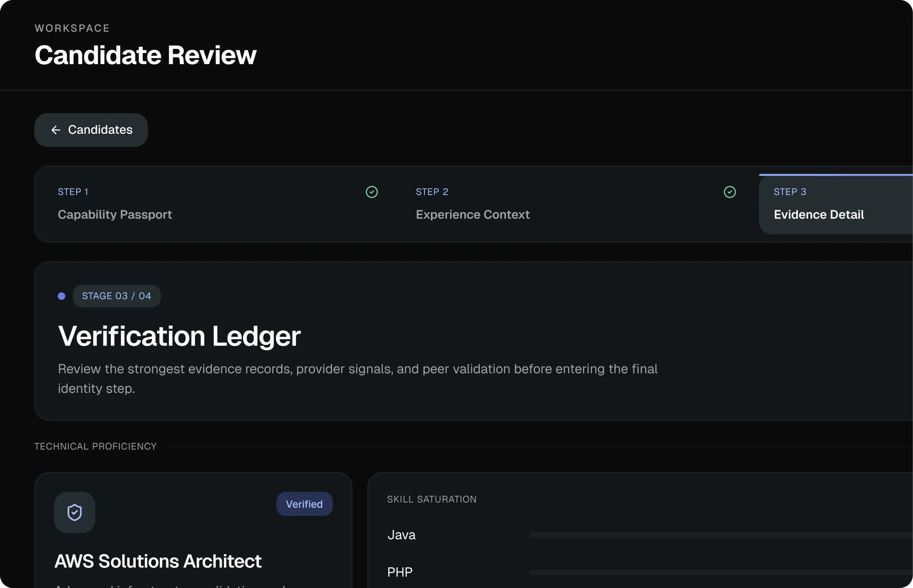Screen dimensions: 913x588
Task: Click the TECHNICAL PROFICIENCY section label
Action: coord(95,446)
